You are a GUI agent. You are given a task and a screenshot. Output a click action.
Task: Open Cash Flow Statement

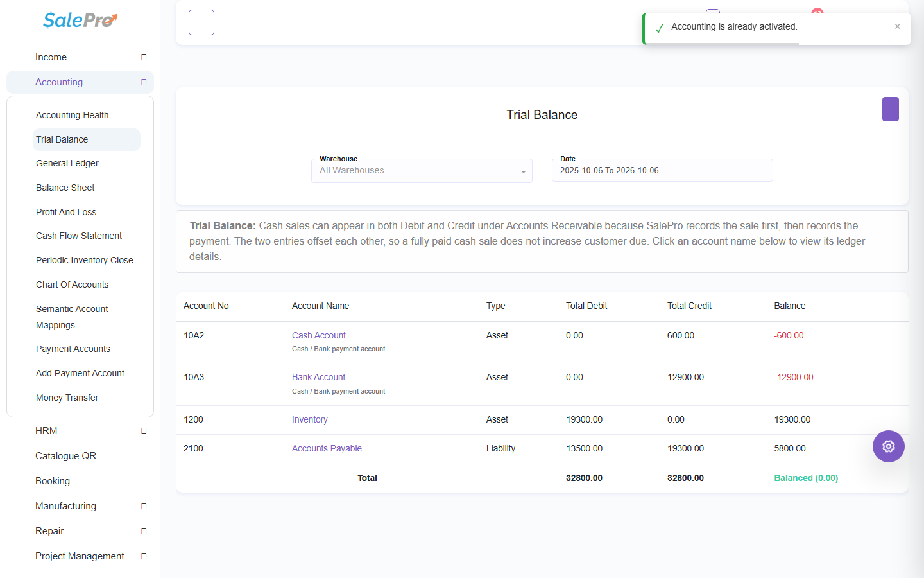tap(79, 236)
